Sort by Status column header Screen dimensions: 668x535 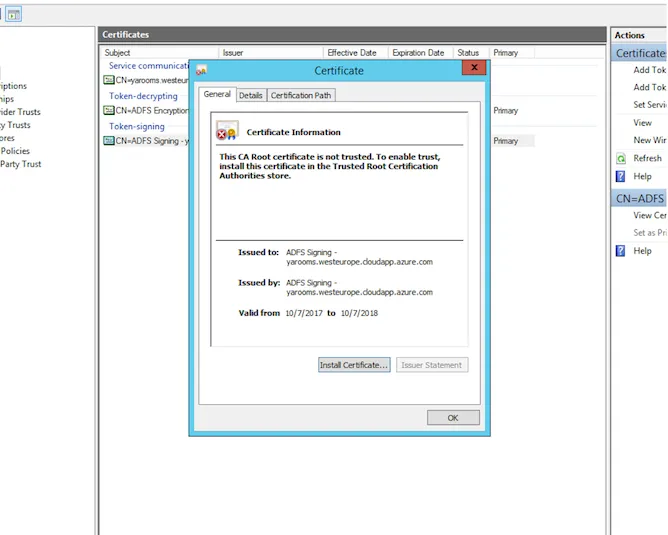pyautogui.click(x=468, y=53)
